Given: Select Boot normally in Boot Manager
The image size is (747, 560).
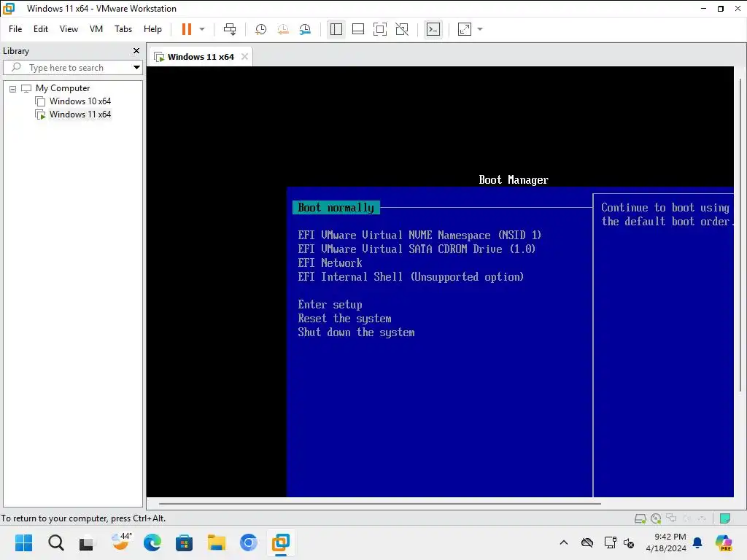Looking at the screenshot, I should (x=336, y=208).
